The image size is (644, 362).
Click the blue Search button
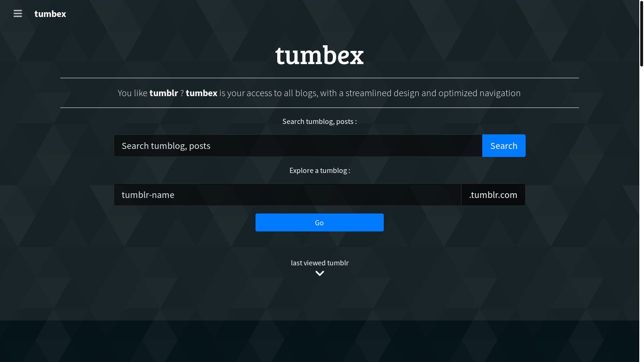(504, 146)
